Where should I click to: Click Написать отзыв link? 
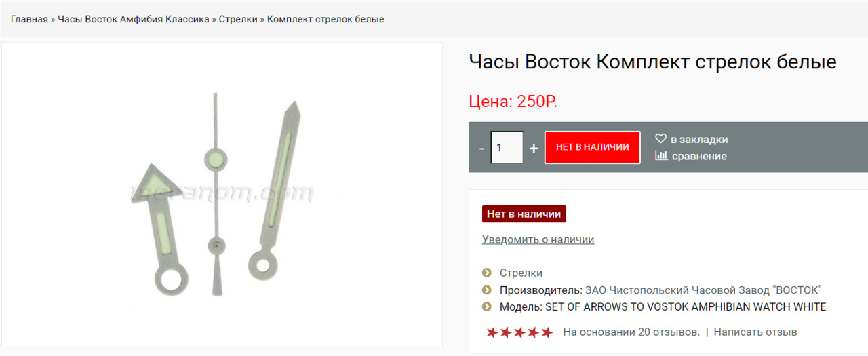755,332
